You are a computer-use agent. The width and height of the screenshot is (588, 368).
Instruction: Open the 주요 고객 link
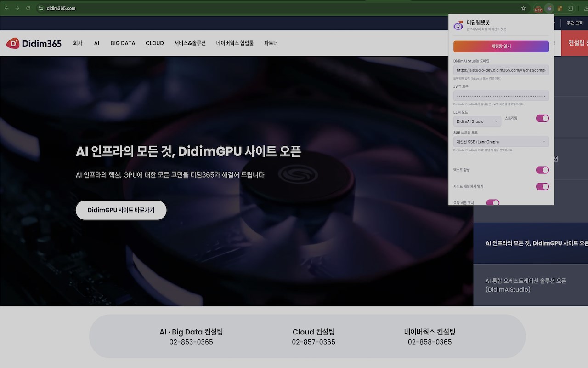point(574,23)
